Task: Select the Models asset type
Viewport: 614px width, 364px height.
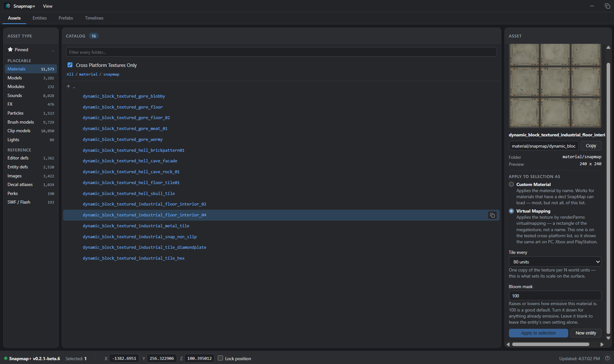Action: coord(31,78)
